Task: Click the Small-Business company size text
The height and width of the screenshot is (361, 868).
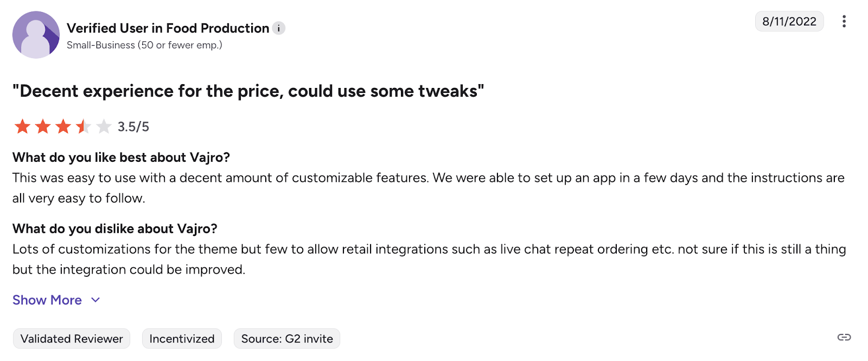Action: [144, 45]
